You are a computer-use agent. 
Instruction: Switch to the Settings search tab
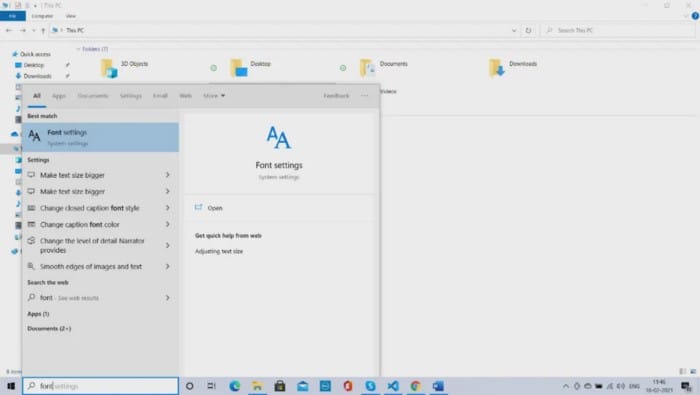pyautogui.click(x=131, y=96)
